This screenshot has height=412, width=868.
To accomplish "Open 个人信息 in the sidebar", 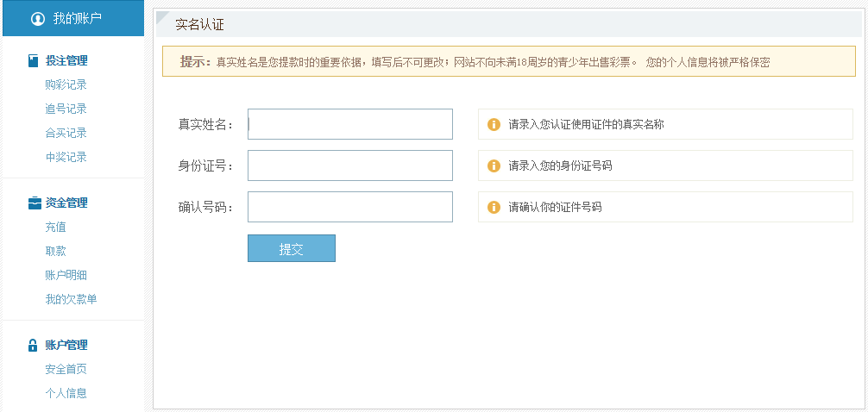I will [66, 393].
